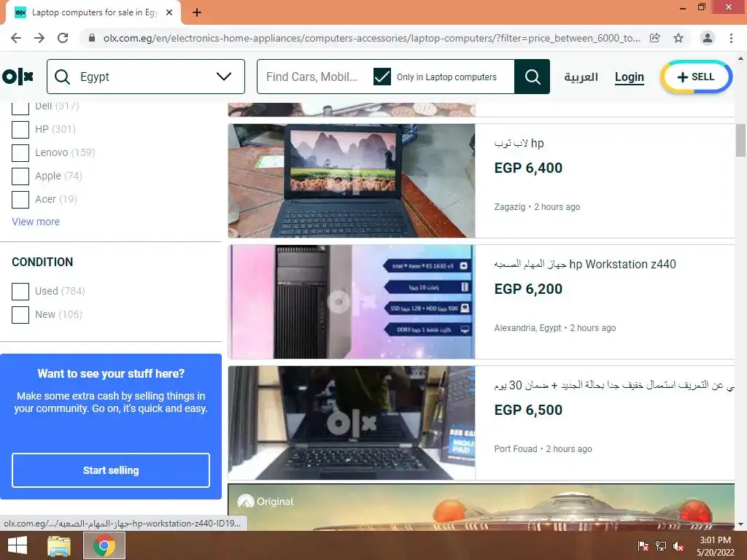This screenshot has height=560, width=747.
Task: Click price text EGP 6,200
Action: [528, 289]
